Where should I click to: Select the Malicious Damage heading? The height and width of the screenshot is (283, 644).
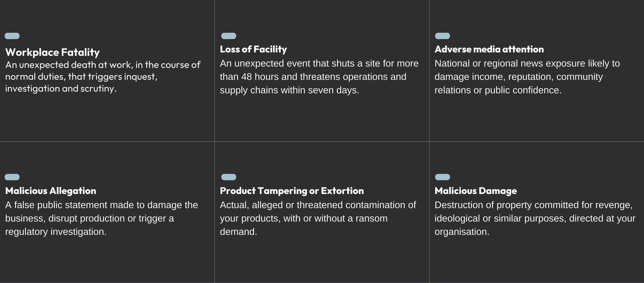tap(476, 191)
